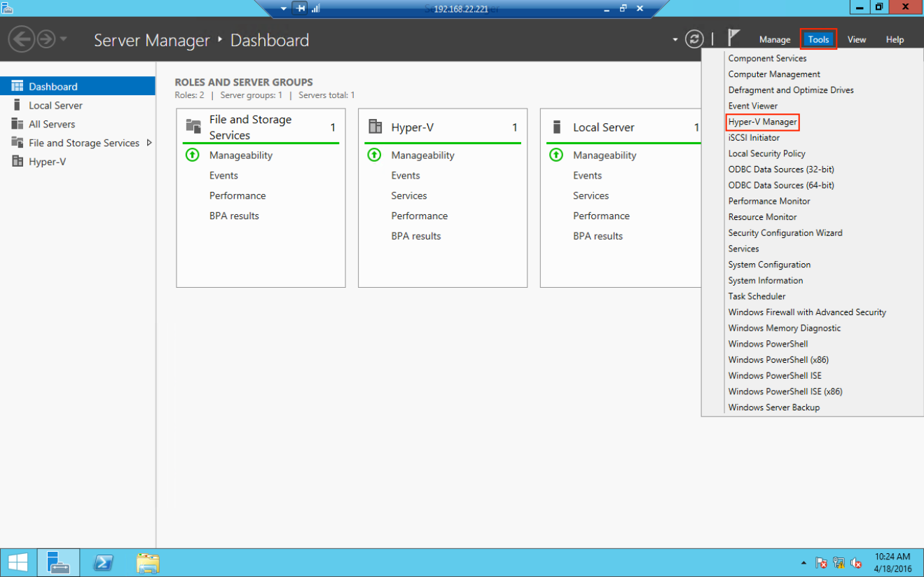Click the refresh icon in header

pyautogui.click(x=694, y=39)
